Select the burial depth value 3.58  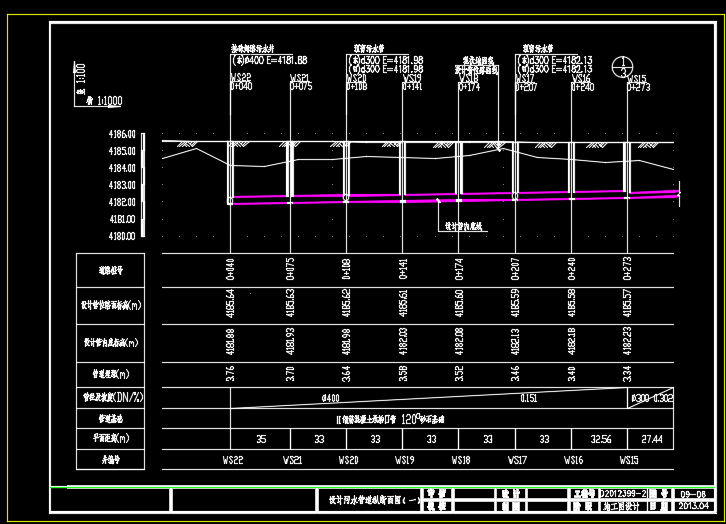click(403, 374)
